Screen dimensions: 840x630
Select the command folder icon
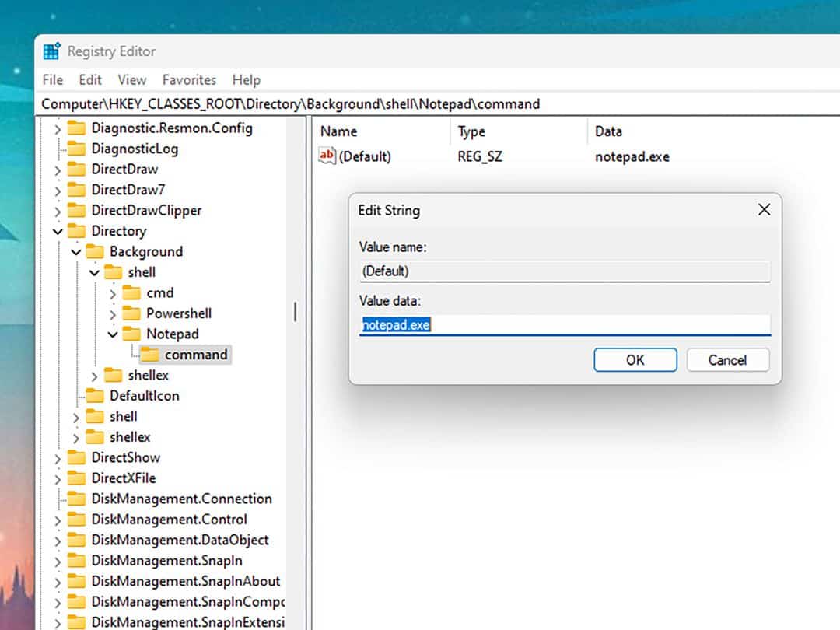click(x=149, y=355)
